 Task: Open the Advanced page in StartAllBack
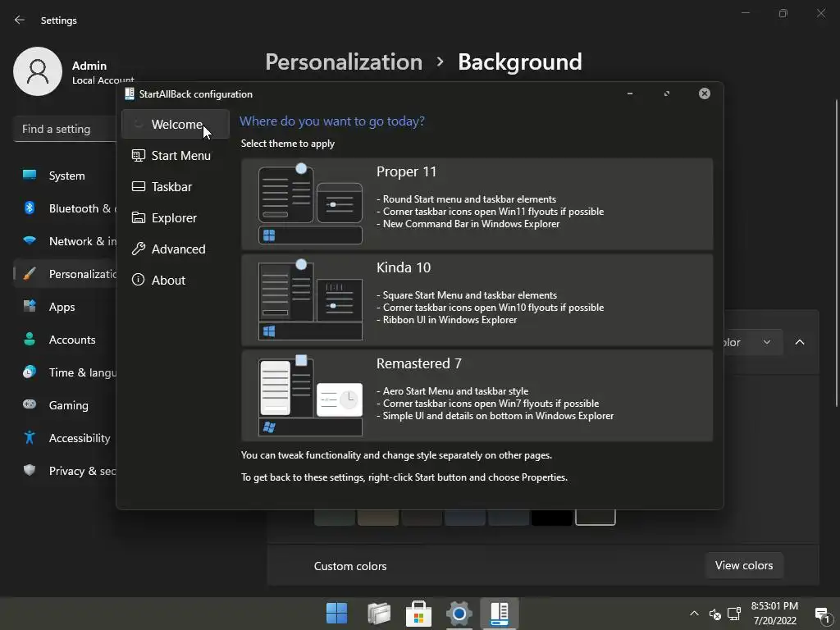pyautogui.click(x=176, y=249)
